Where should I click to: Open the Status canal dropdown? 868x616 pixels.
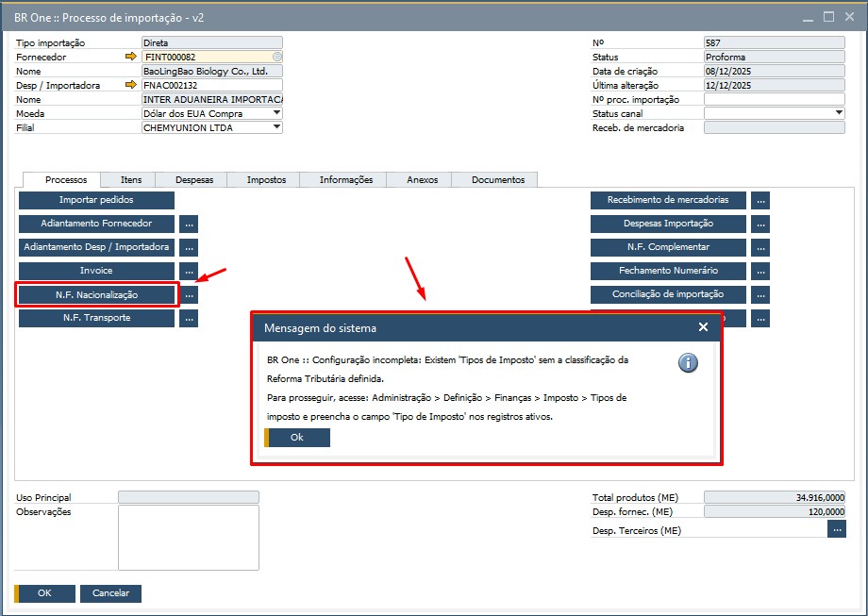click(x=839, y=113)
